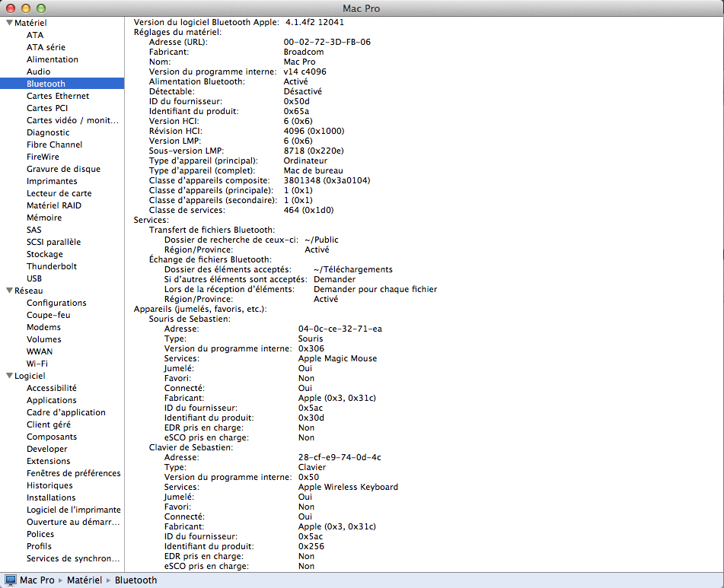
Task: Open Thunderbolt in the sidebar
Action: click(x=52, y=266)
